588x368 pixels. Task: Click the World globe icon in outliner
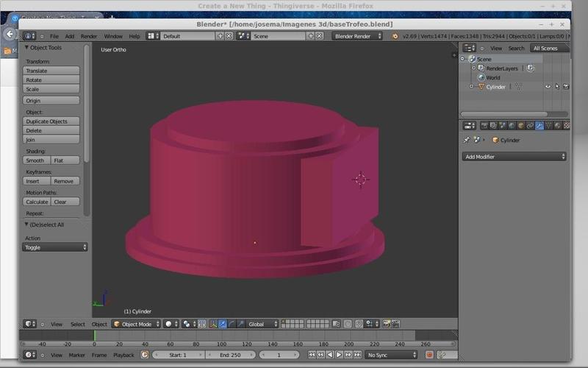click(x=481, y=77)
